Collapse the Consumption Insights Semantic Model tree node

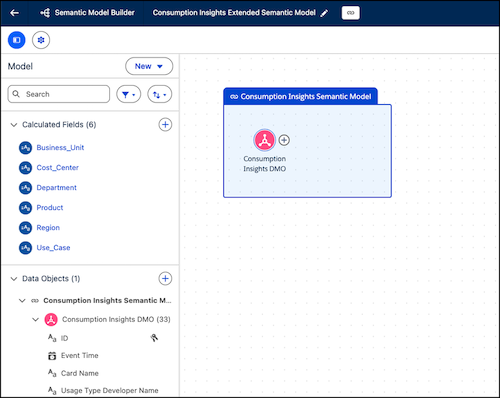click(x=22, y=301)
